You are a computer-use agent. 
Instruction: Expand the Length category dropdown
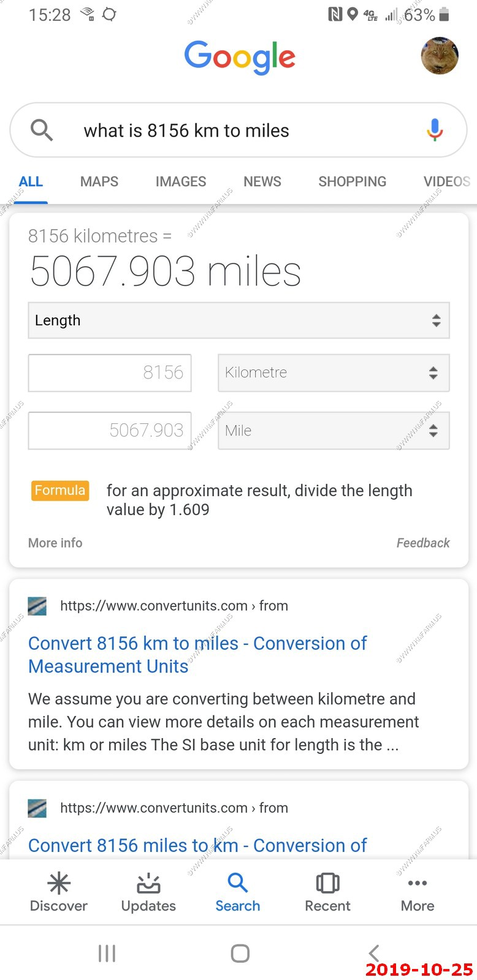[x=238, y=320]
